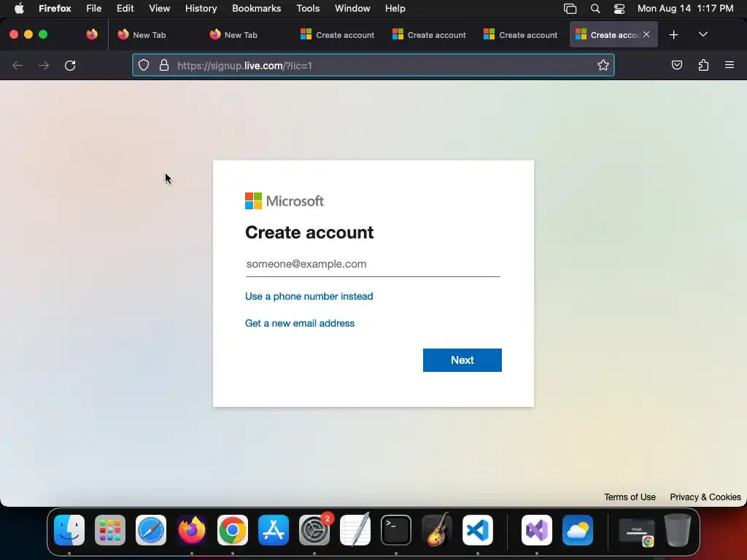Open the Trash from the Dock

click(x=678, y=530)
